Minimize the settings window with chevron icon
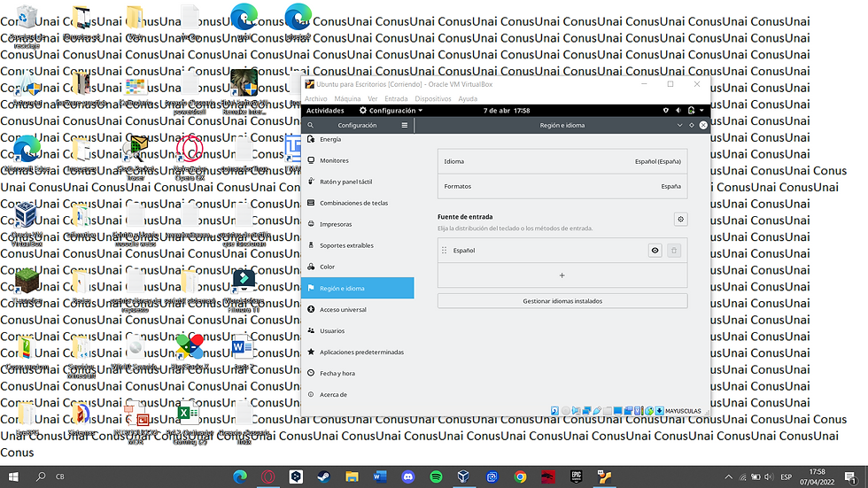 (x=680, y=126)
